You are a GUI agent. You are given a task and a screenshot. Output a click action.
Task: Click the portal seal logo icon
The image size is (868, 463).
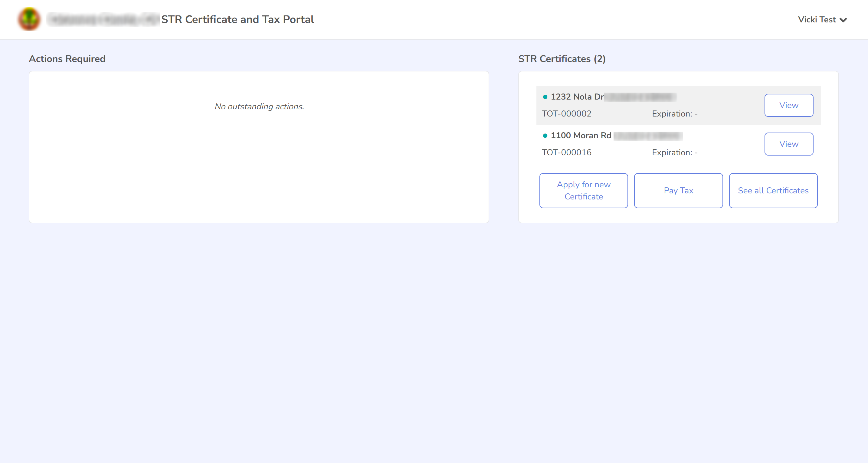pos(29,19)
